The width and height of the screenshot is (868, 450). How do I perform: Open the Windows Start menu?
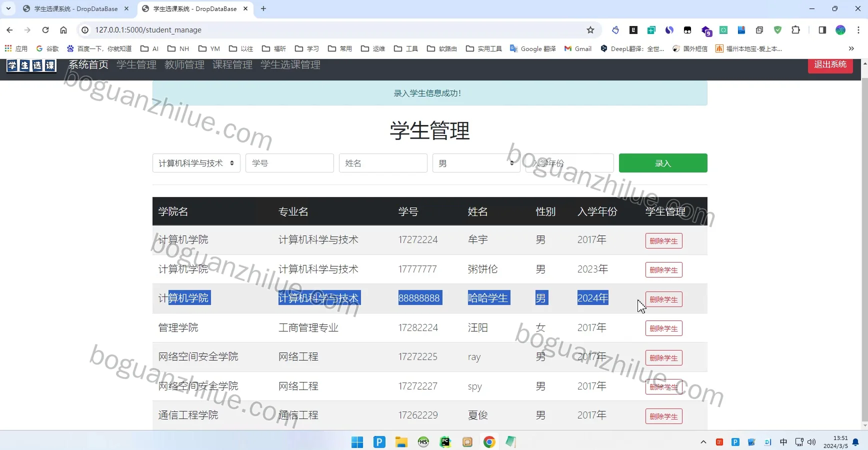point(357,442)
